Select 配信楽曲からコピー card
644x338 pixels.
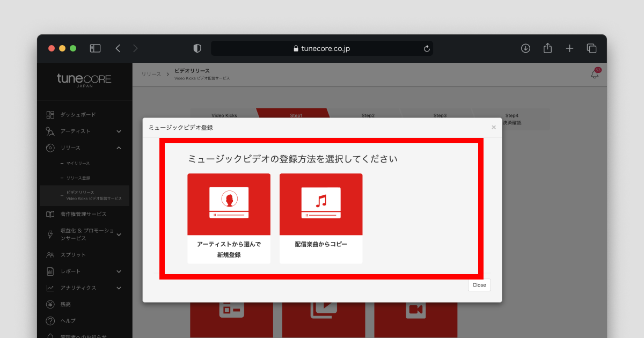(321, 218)
